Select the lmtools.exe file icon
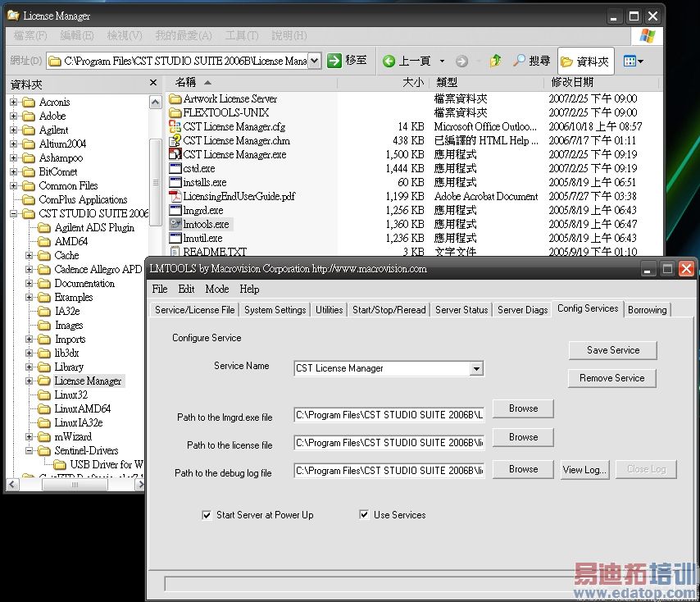The height and width of the screenshot is (602, 700). click(x=175, y=224)
